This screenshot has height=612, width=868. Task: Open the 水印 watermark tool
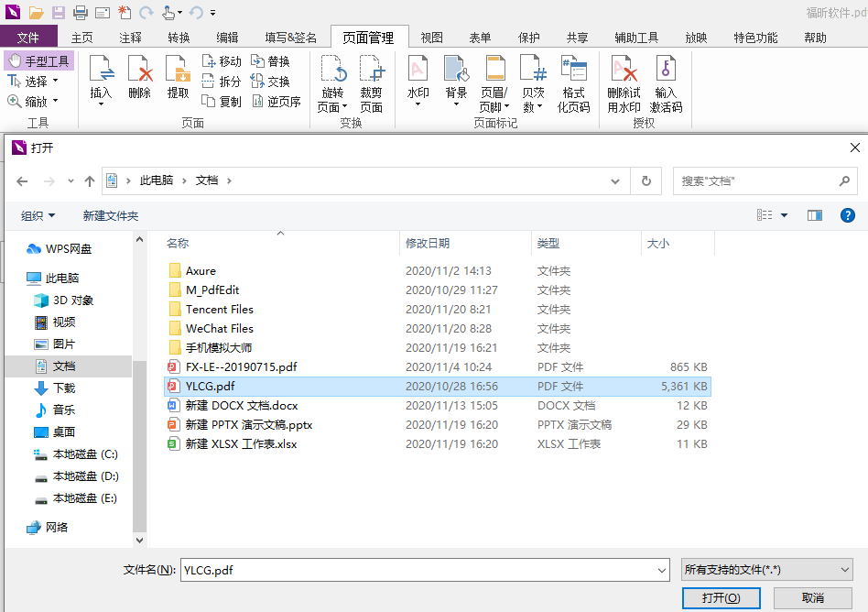[x=418, y=81]
